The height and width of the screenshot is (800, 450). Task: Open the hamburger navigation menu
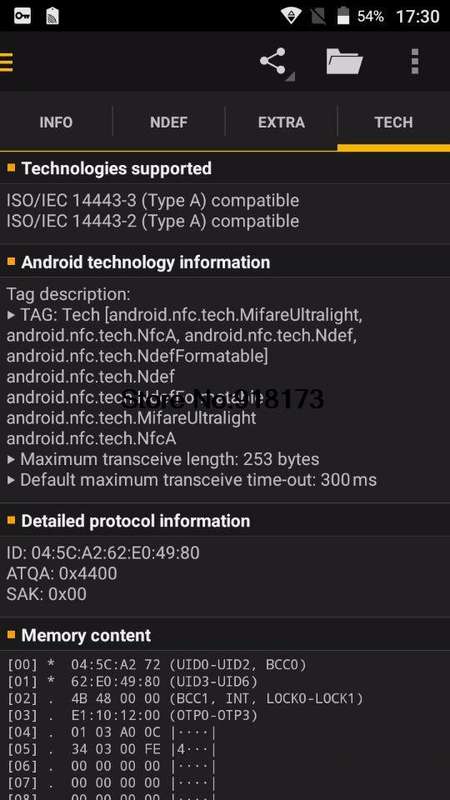point(6,62)
